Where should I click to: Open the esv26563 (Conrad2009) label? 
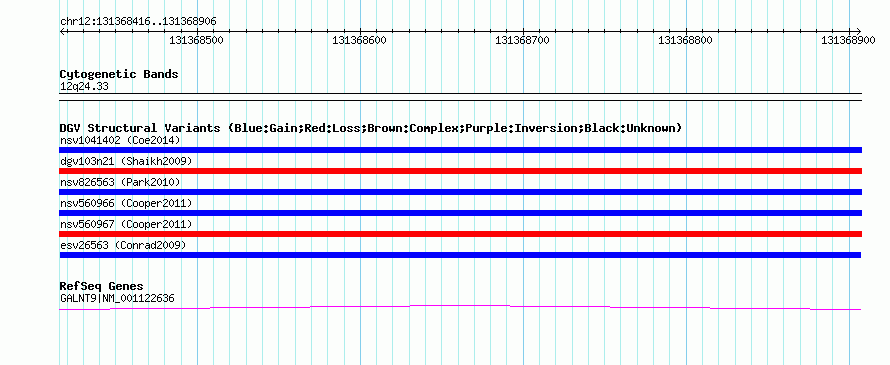click(x=123, y=245)
